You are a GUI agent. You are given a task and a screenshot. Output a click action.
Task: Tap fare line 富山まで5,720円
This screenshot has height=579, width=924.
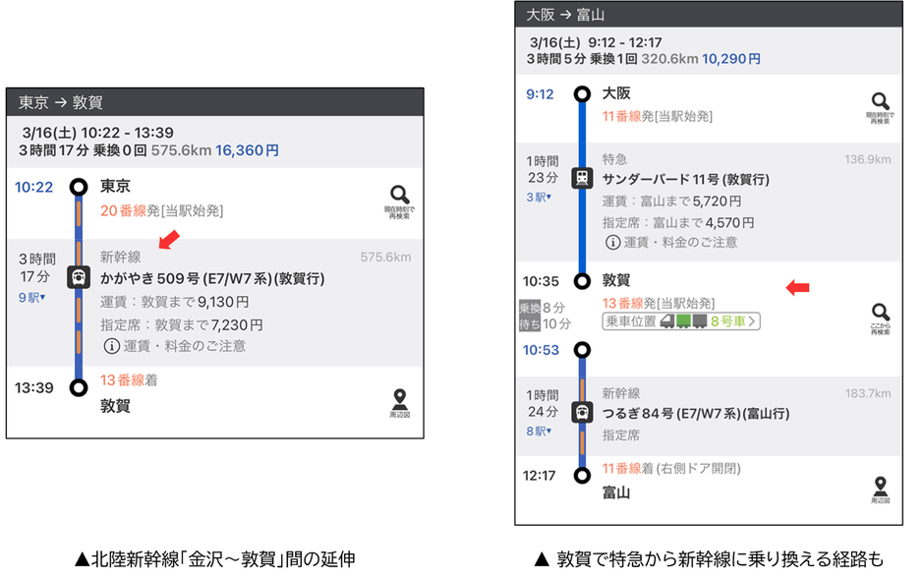pyautogui.click(x=671, y=202)
